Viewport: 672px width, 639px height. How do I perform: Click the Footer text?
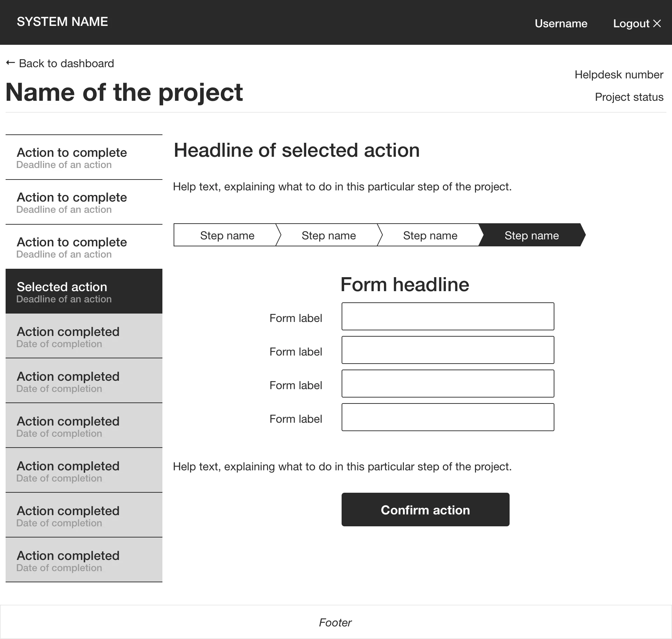(x=335, y=623)
